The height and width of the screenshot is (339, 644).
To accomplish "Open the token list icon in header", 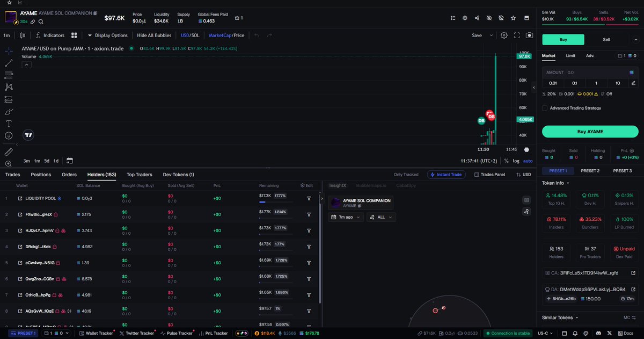I will coord(453,18).
